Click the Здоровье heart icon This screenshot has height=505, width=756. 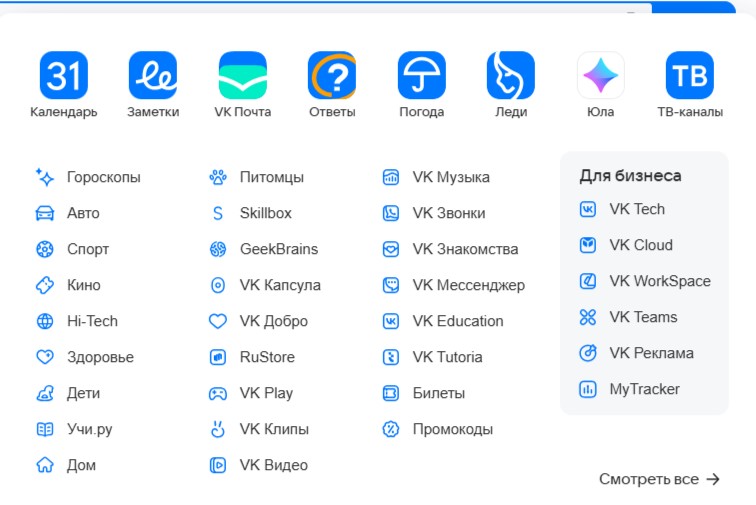click(45, 357)
